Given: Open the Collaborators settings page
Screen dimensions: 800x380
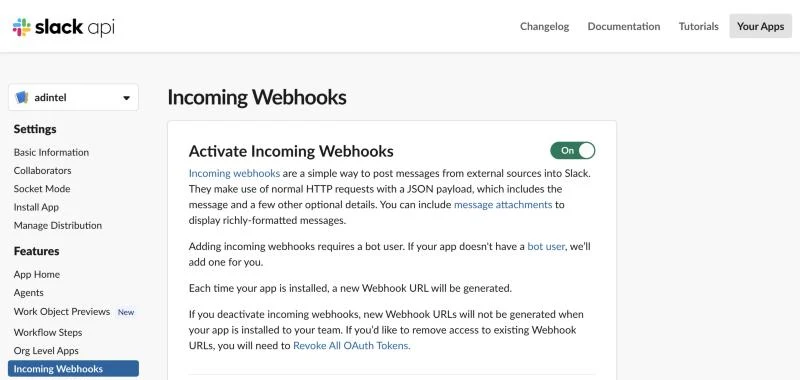Looking at the screenshot, I should point(42,170).
